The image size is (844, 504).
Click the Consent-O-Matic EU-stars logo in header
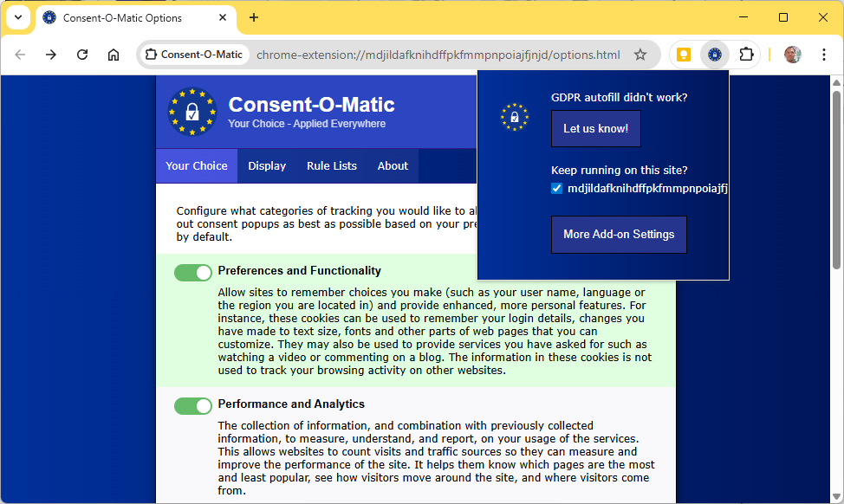(192, 113)
